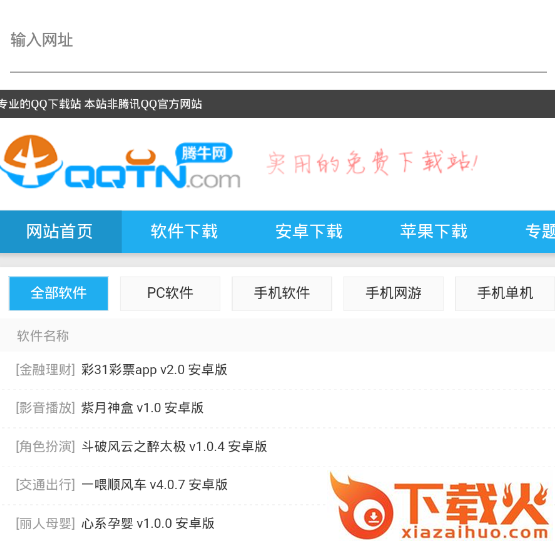Open 一喂顺风车 v4.0.7 安卓版 entry
The height and width of the screenshot is (543, 555).
154,485
